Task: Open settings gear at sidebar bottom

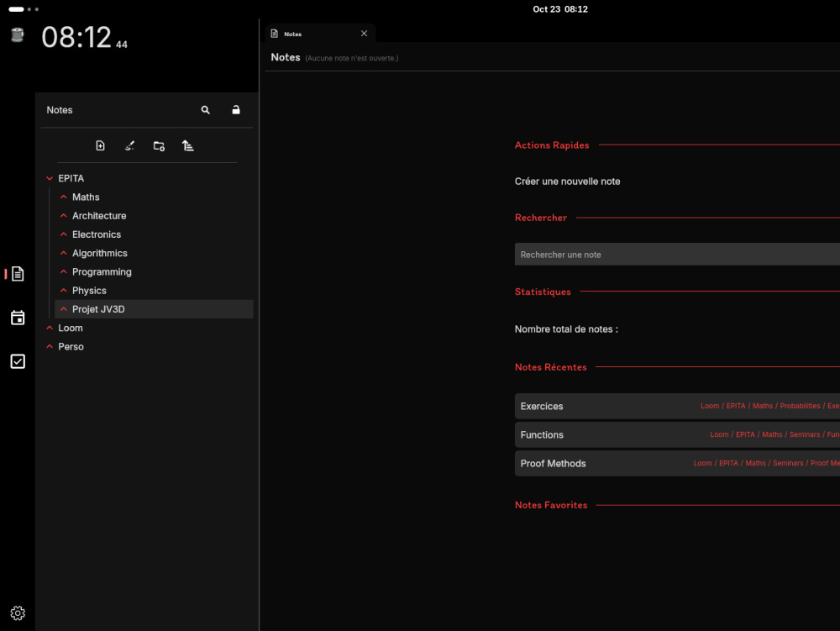Action: pos(18,613)
